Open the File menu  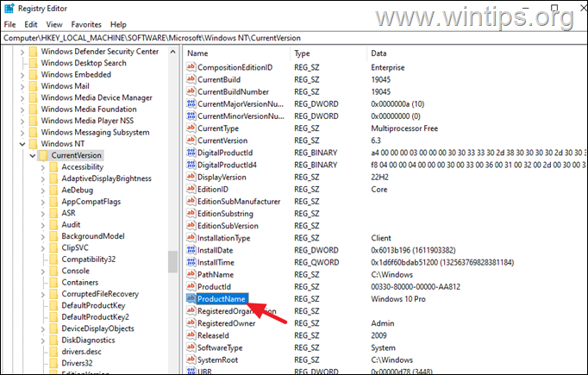tap(9, 25)
